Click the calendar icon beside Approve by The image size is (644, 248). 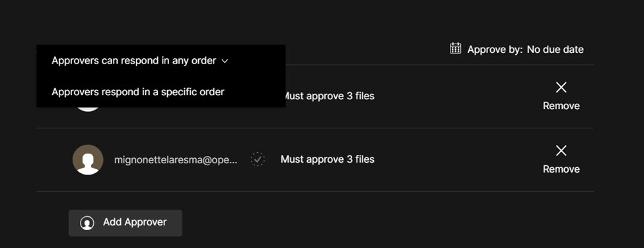pyautogui.click(x=455, y=48)
